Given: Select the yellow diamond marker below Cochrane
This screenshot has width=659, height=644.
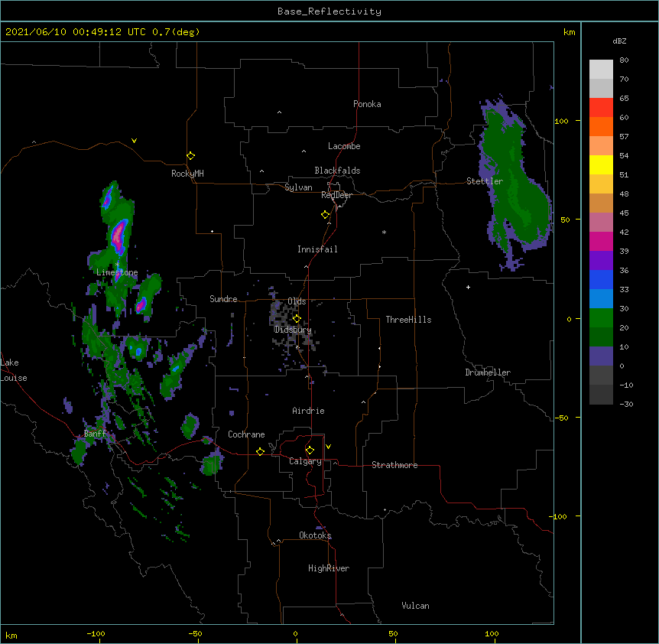Looking at the screenshot, I should point(260,451).
